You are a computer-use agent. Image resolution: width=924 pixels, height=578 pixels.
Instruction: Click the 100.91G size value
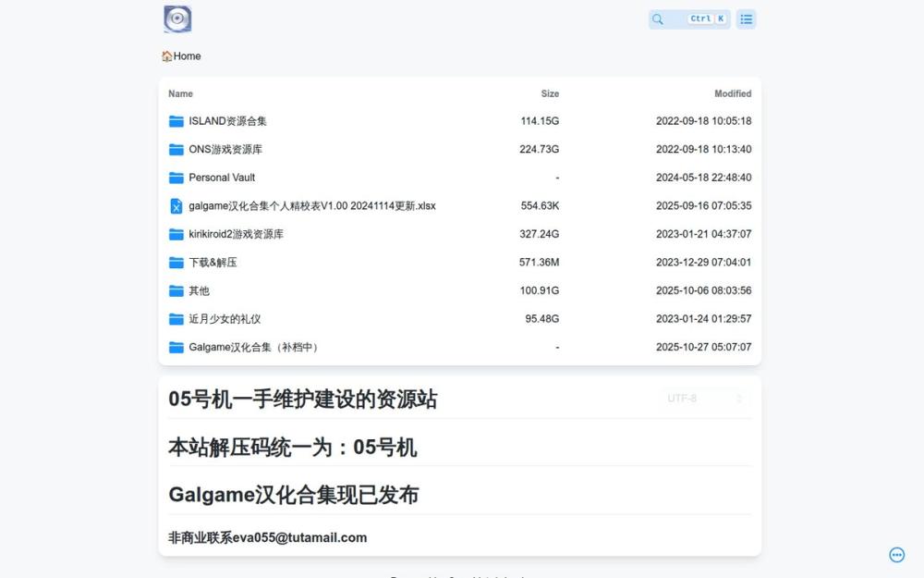(x=540, y=291)
